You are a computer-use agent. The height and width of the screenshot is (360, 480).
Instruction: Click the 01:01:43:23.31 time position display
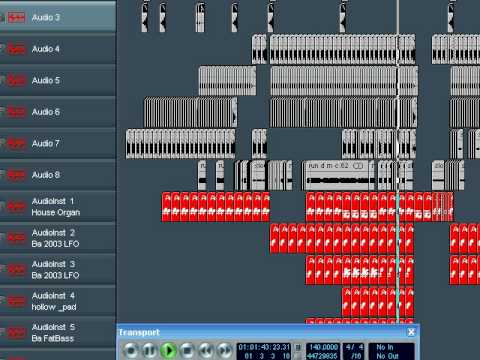pyautogui.click(x=264, y=347)
